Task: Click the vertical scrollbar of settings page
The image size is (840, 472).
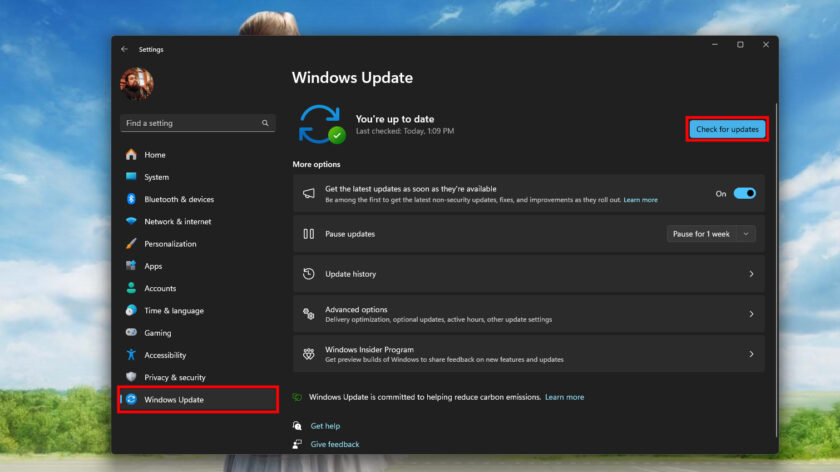Action: [x=776, y=271]
